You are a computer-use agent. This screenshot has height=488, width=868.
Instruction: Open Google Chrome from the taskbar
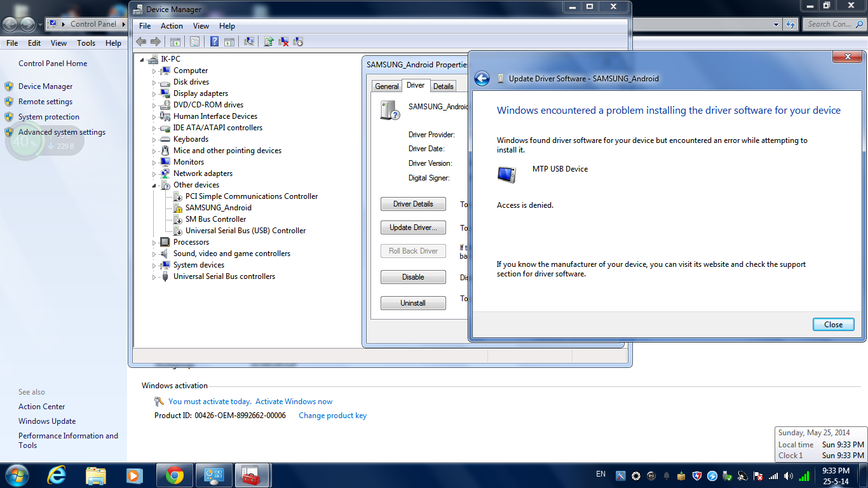(175, 475)
